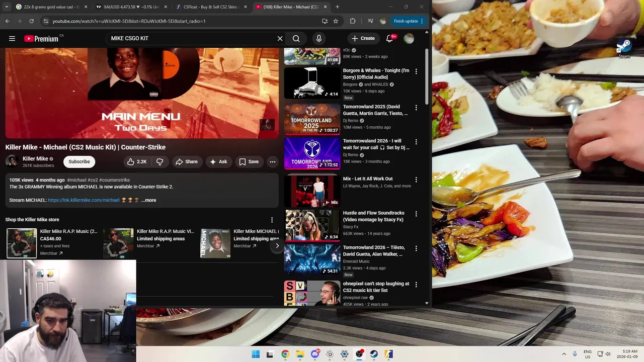
Task: Install app icon in address bar
Action: pos(325,21)
